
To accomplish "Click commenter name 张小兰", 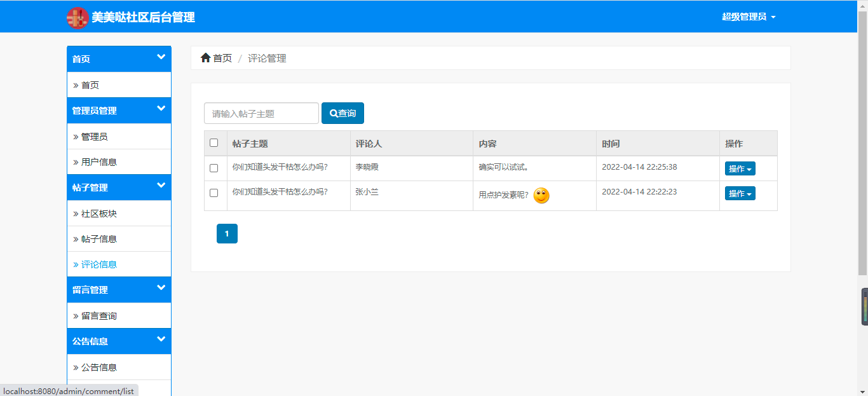I will (x=367, y=191).
